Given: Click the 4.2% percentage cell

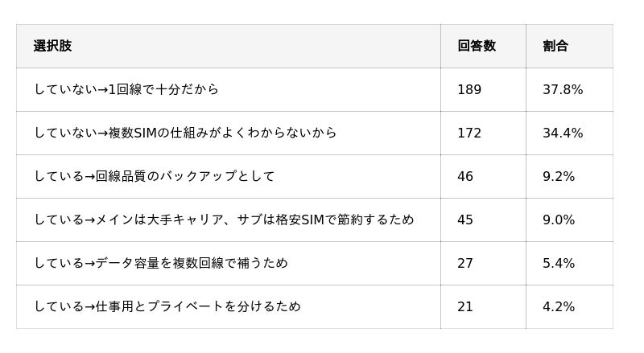Looking at the screenshot, I should (559, 306).
